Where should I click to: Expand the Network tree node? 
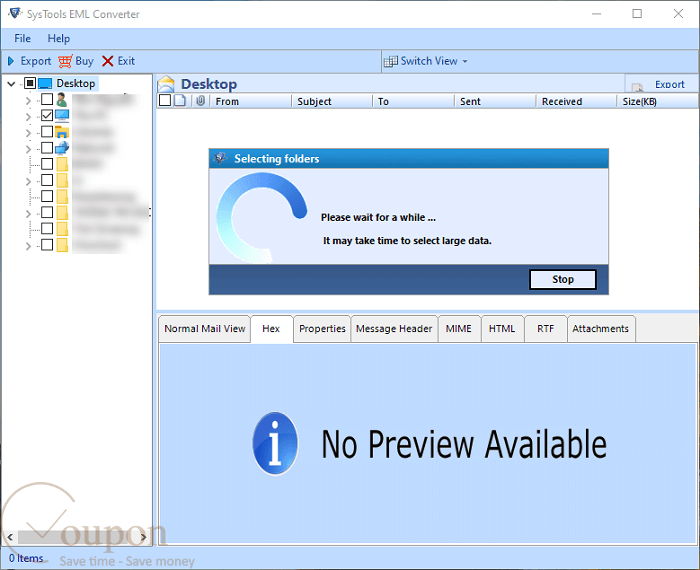point(28,149)
